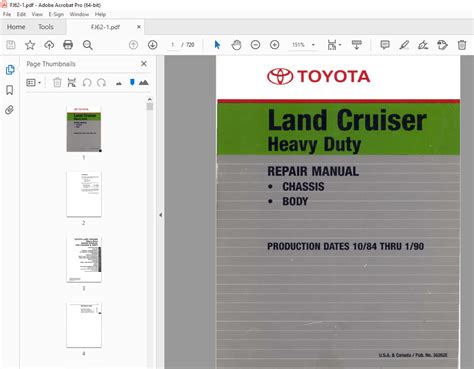The image size is (474, 369).
Task: Add file to starred with star icon
Action: pyautogui.click(x=30, y=45)
